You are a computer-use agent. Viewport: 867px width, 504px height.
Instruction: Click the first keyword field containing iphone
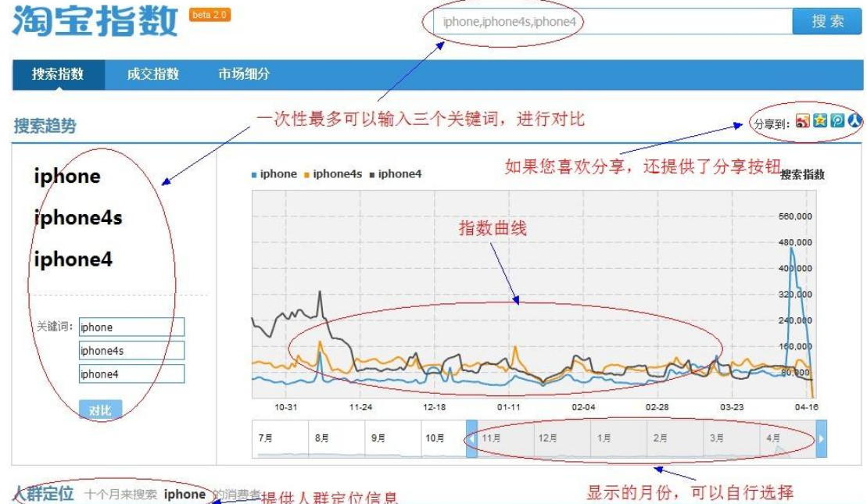[131, 327]
